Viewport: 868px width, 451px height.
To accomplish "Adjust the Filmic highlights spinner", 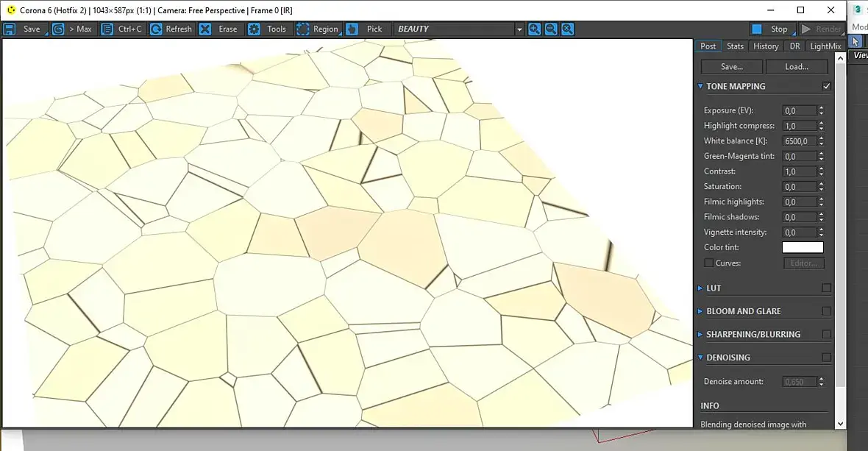I will 821,202.
